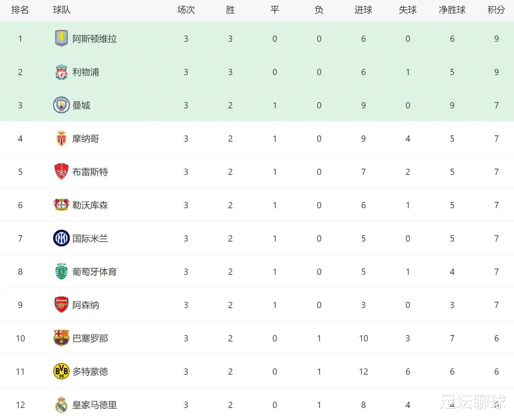Click the Aston Villa club crest
The image size is (514, 420).
coord(61,39)
